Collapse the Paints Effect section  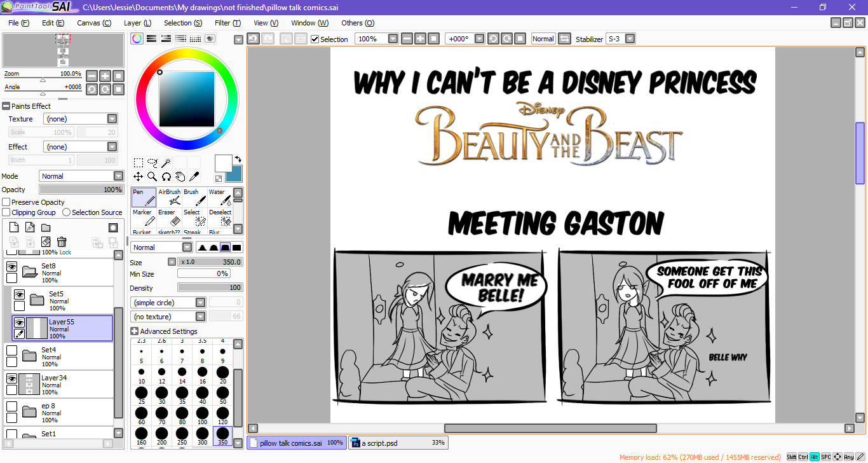pos(6,106)
